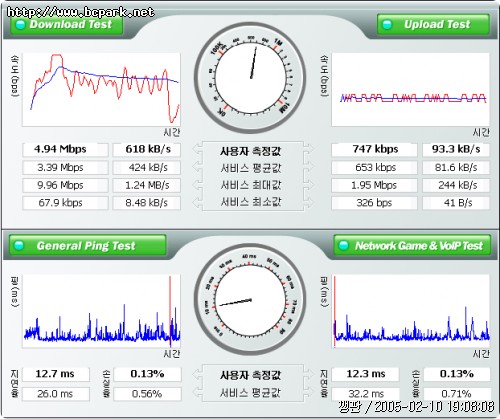This screenshot has height=419, width=500.
Task: Click the green indicator on Download Test
Action: pyautogui.click(x=21, y=24)
